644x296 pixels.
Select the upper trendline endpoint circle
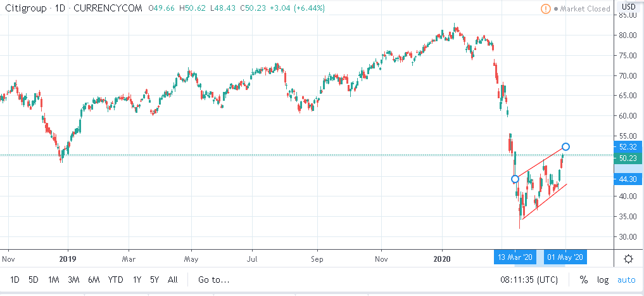click(x=565, y=147)
